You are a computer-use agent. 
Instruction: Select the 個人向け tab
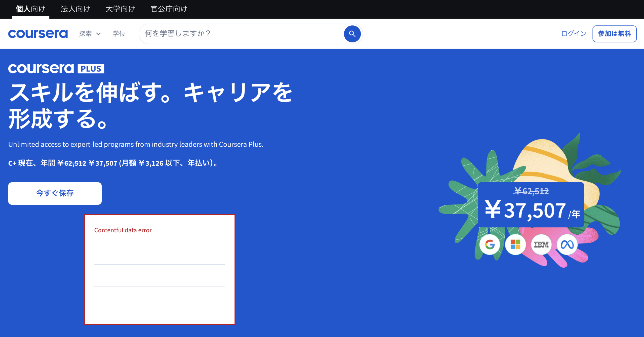pos(30,9)
